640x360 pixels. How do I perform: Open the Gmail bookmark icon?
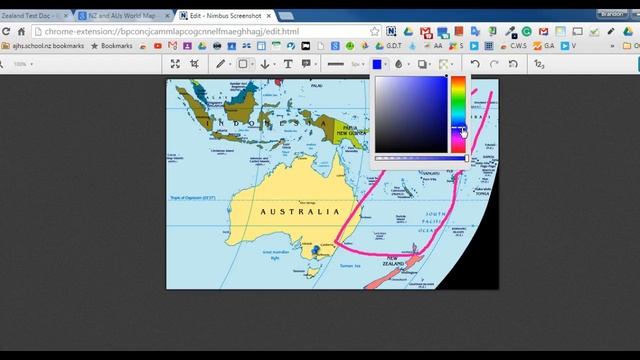tap(173, 46)
